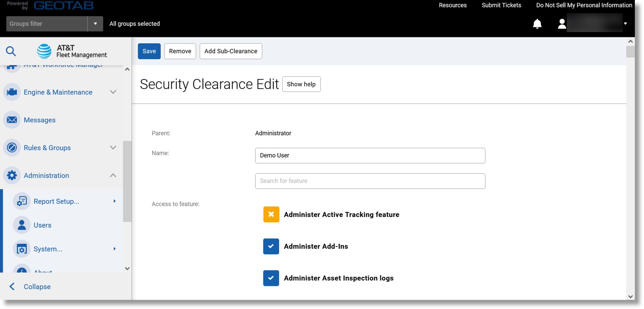This screenshot has height=309, width=644.
Task: Open System... menu item
Action: (x=48, y=249)
